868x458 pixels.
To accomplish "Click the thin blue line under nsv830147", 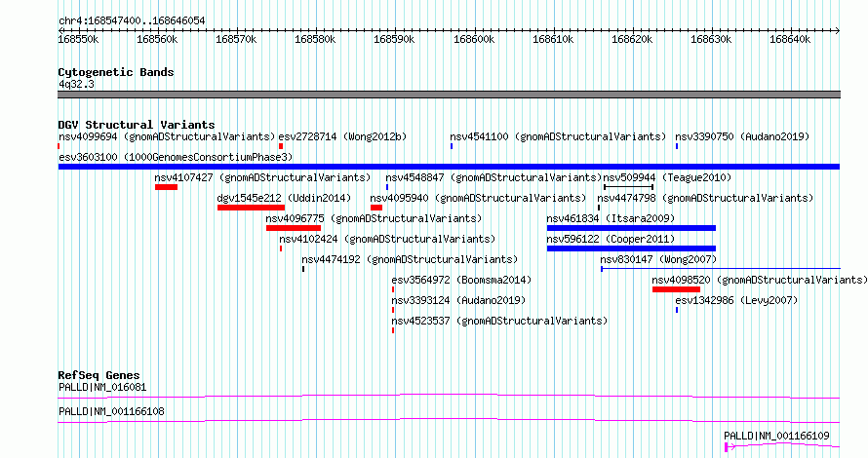I will pyautogui.click(x=721, y=269).
